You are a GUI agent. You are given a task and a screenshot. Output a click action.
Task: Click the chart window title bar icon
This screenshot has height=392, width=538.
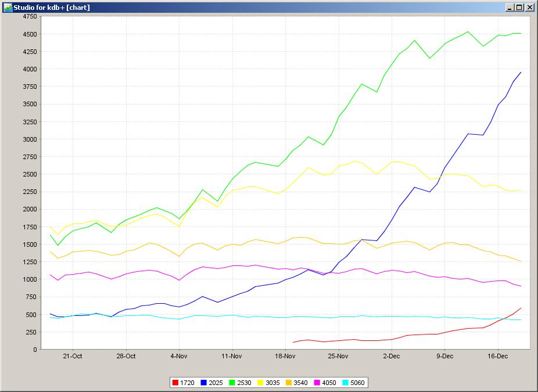coord(8,7)
